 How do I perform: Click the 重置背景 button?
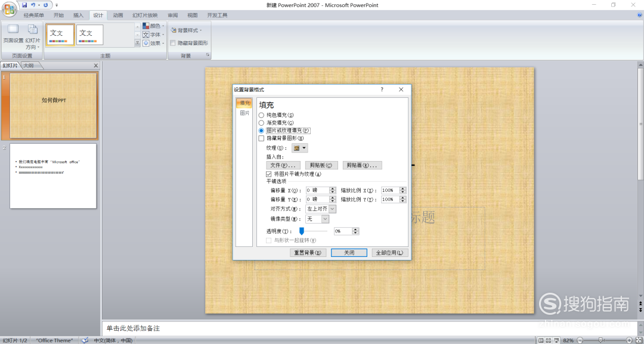tap(308, 253)
